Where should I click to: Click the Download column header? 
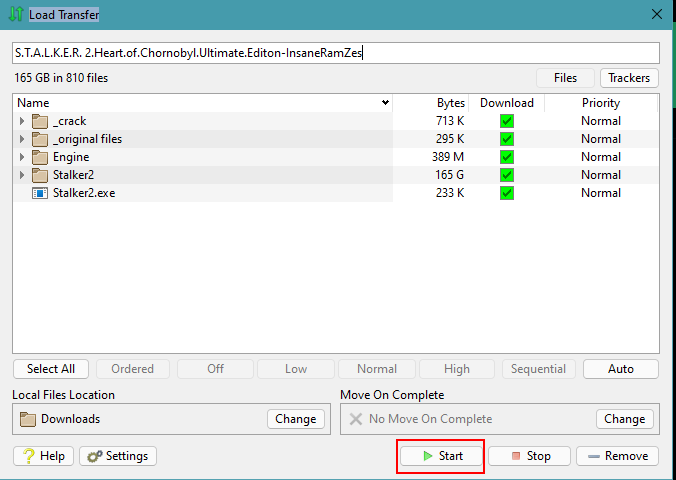(x=507, y=103)
